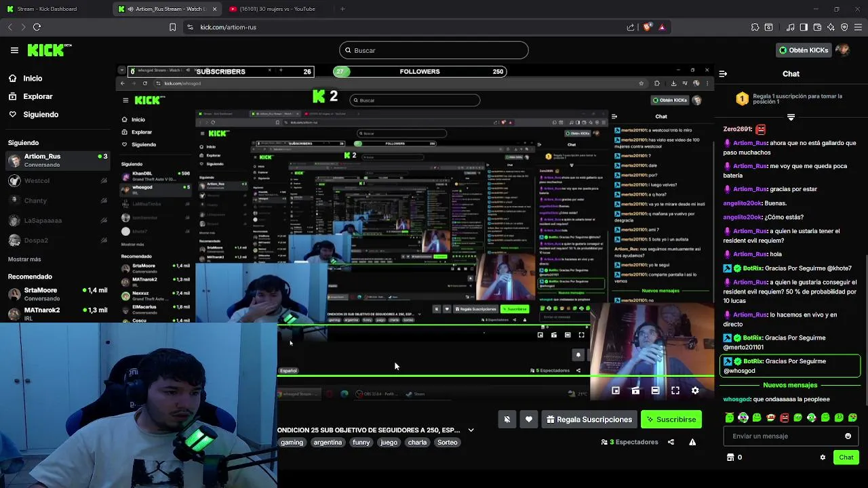This screenshot has height=488, width=868.
Task: Open the Chanty channel in following list
Action: click(57, 201)
